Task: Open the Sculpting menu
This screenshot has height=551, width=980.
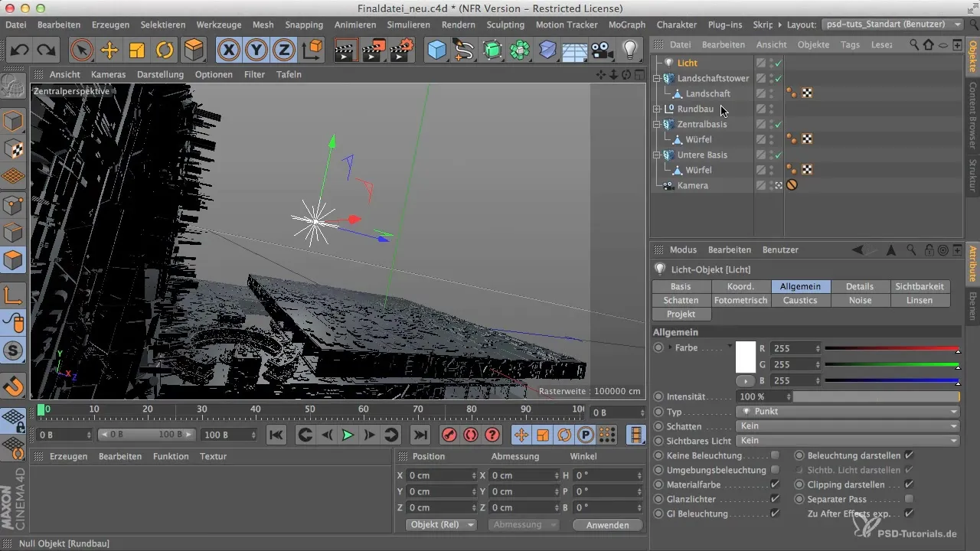Action: click(505, 24)
